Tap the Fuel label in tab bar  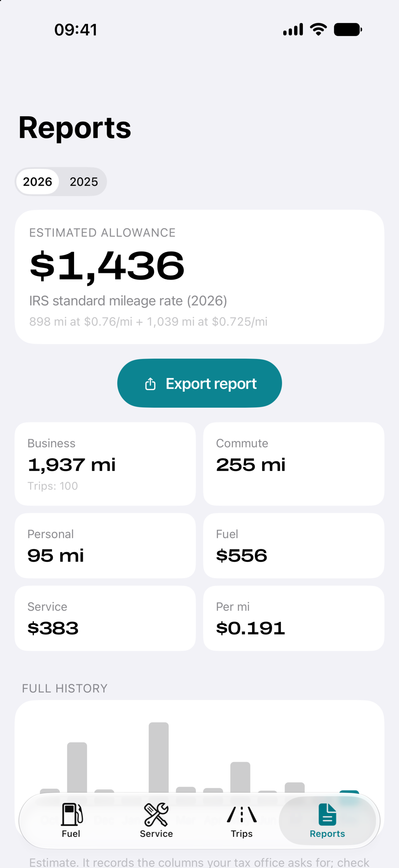pyautogui.click(x=71, y=834)
